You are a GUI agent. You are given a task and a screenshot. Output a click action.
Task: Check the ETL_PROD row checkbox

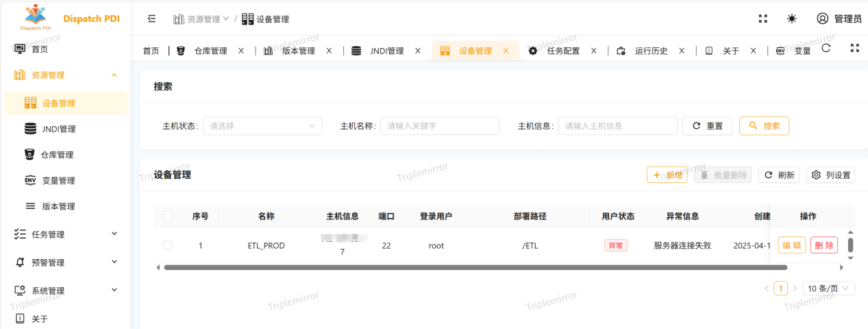[168, 245]
